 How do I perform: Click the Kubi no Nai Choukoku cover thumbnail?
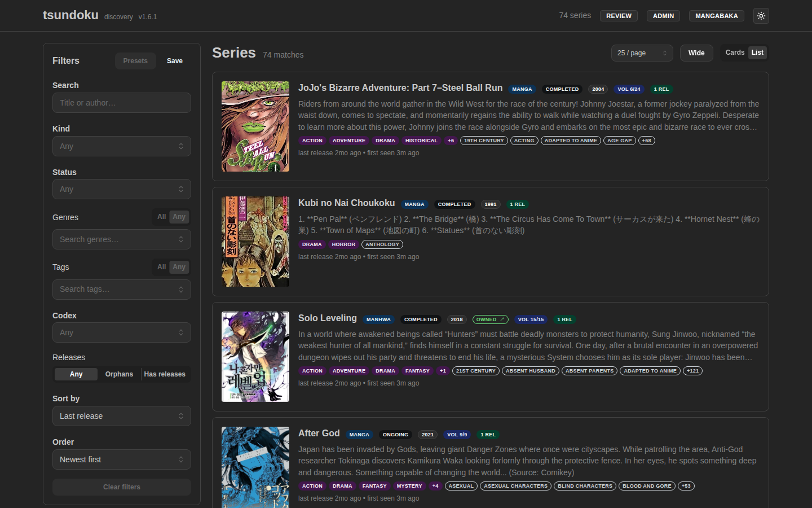[255, 242]
